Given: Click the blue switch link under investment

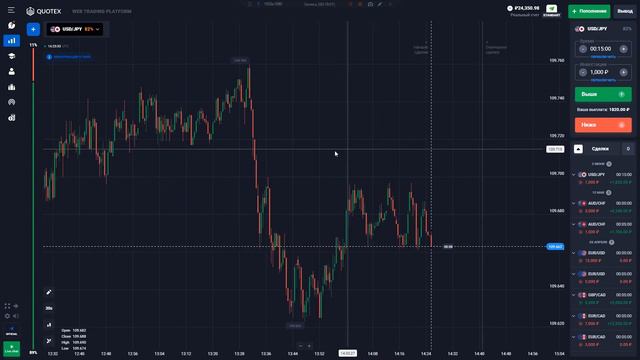Looking at the screenshot, I should (x=603, y=80).
